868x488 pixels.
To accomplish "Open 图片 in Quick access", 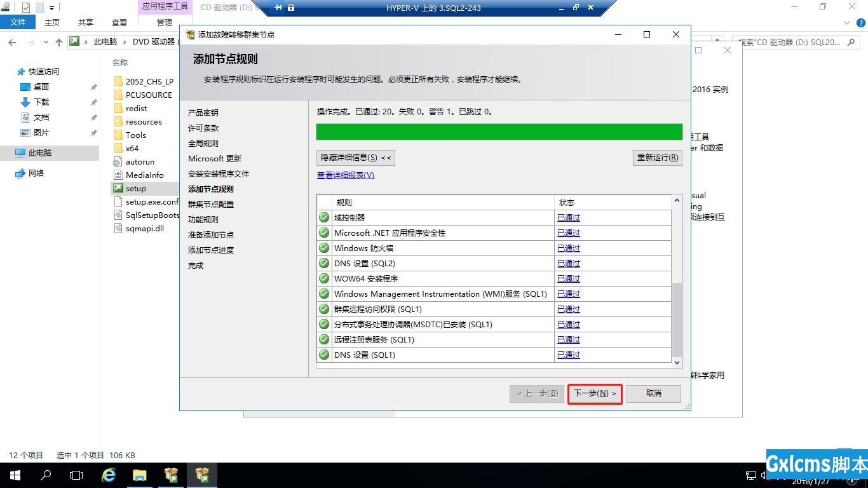I will coord(41,132).
